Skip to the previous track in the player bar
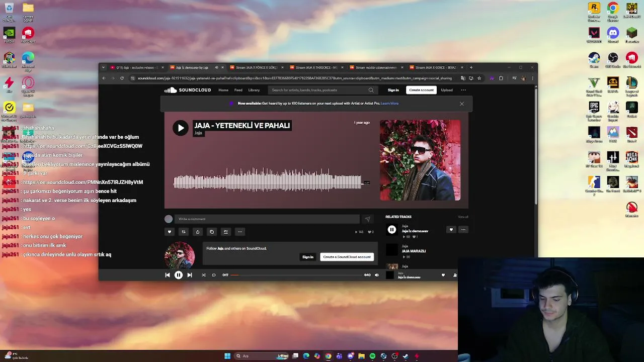This screenshot has height=362, width=644. pyautogui.click(x=168, y=275)
